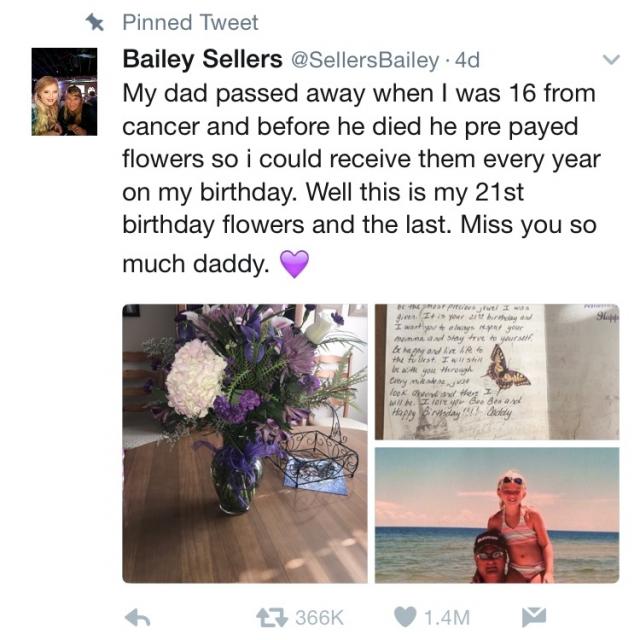
Task: Click the @SellersBailey handle
Action: click(364, 60)
